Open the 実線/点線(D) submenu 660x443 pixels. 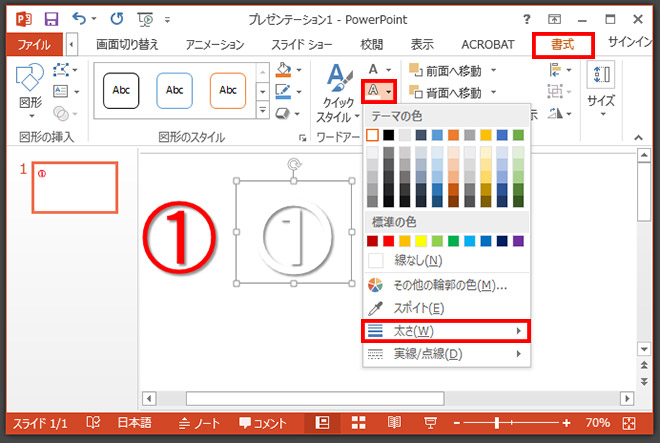(446, 354)
